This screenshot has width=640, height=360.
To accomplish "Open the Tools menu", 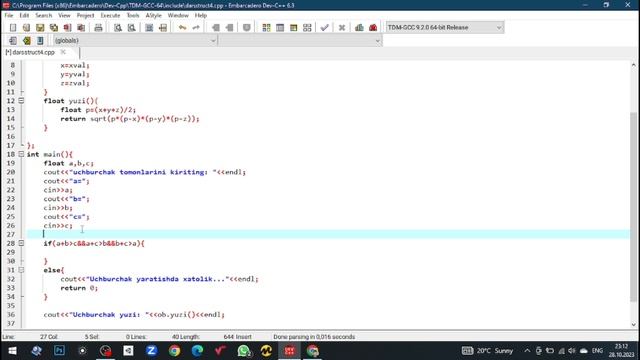I will (133, 15).
